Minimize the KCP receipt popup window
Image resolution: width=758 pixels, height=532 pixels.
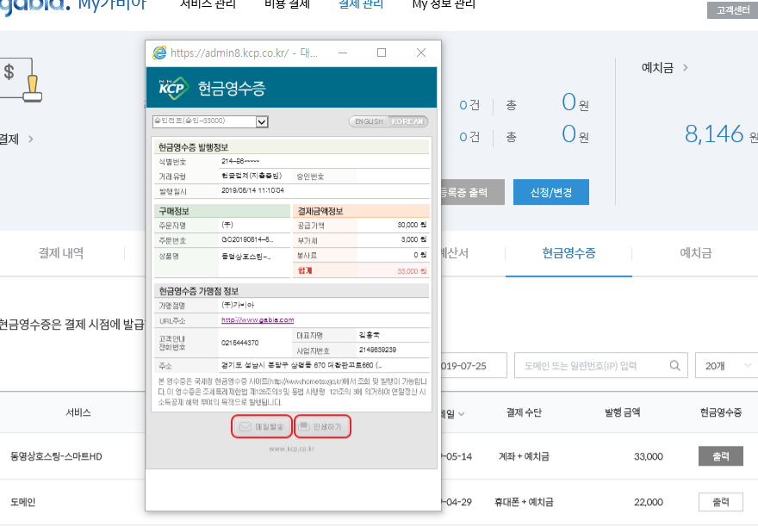pos(343,53)
